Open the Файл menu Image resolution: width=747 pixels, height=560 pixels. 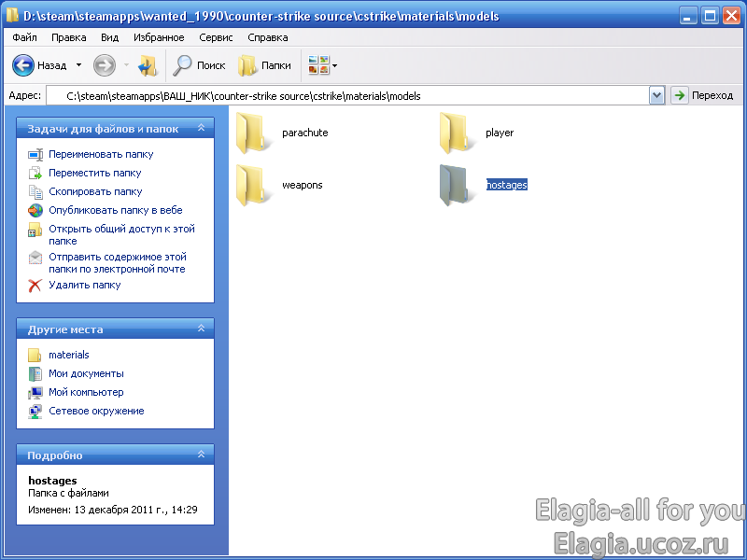coord(25,37)
